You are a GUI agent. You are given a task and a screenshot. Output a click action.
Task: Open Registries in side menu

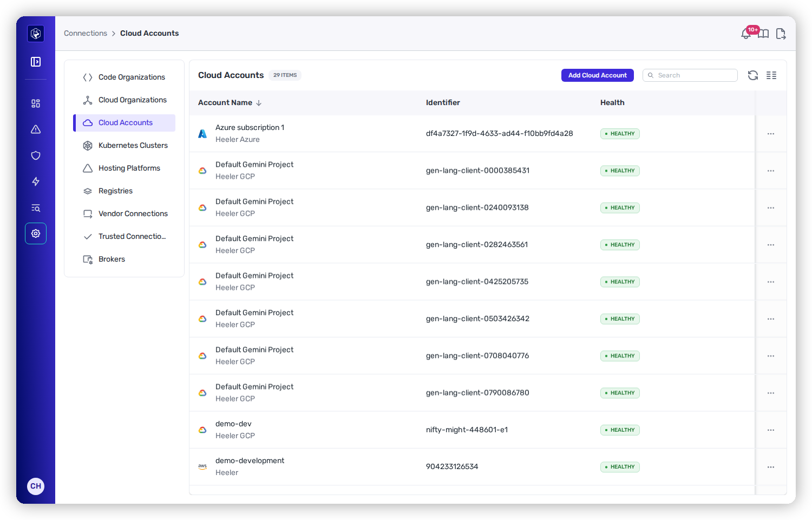click(x=125, y=191)
